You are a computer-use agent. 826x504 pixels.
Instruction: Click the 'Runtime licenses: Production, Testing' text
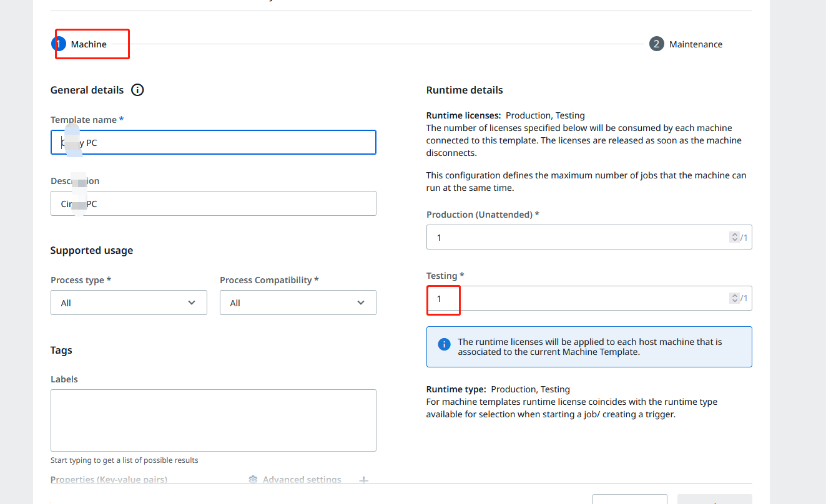coord(506,115)
